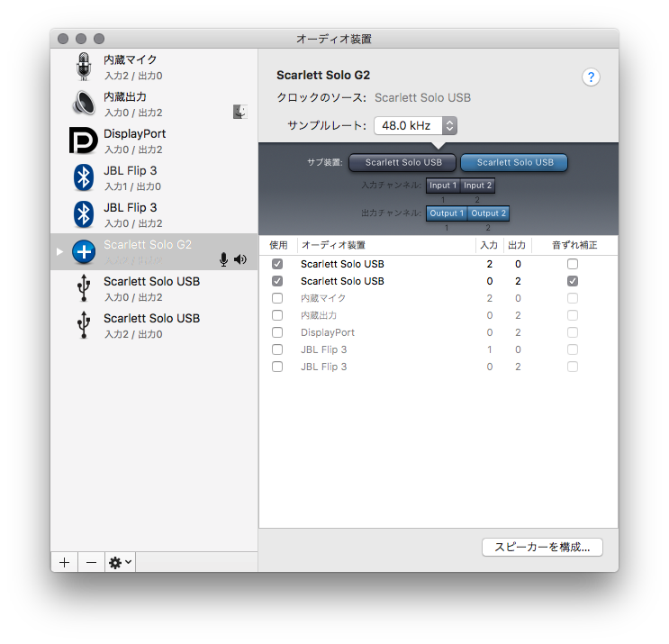Click Bluetooth icon of JBL Flip 3 出力2
This screenshot has width=669, height=644.
(x=84, y=214)
